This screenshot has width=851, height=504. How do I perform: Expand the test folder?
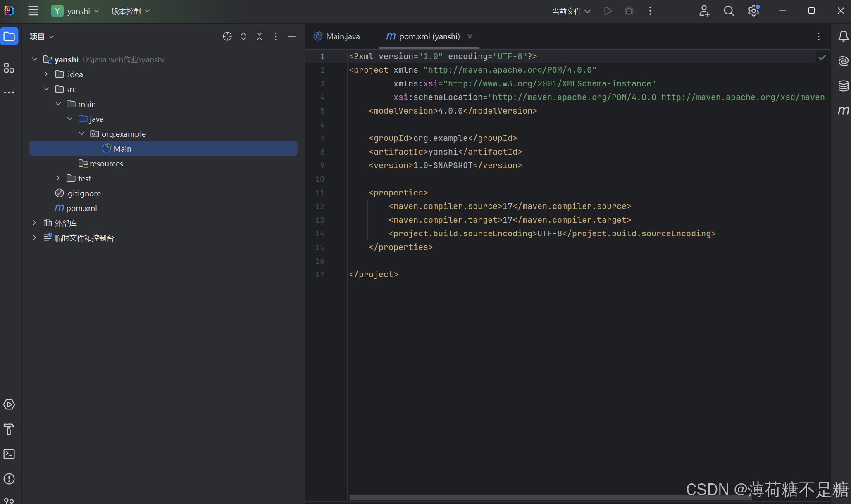(x=58, y=178)
